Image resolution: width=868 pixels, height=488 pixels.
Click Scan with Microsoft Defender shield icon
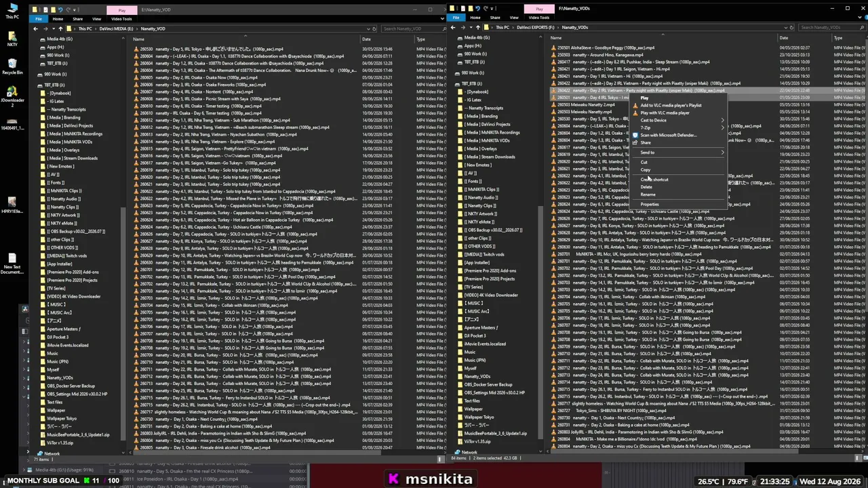point(635,136)
